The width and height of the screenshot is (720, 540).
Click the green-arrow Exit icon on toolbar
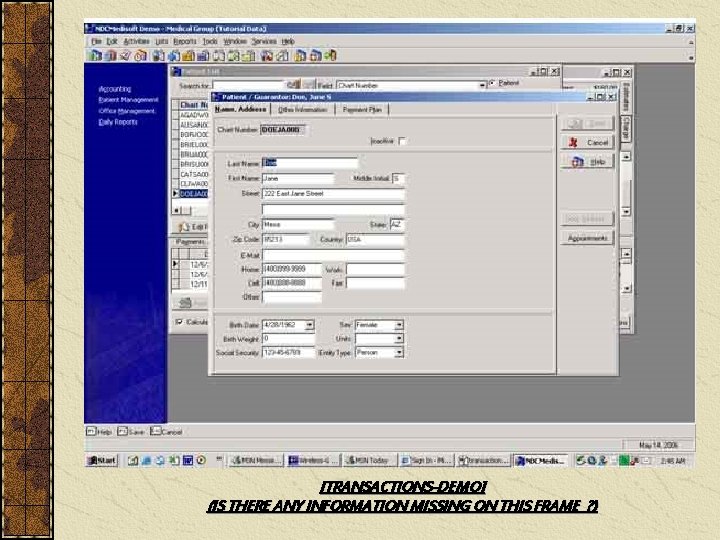tap(331, 56)
